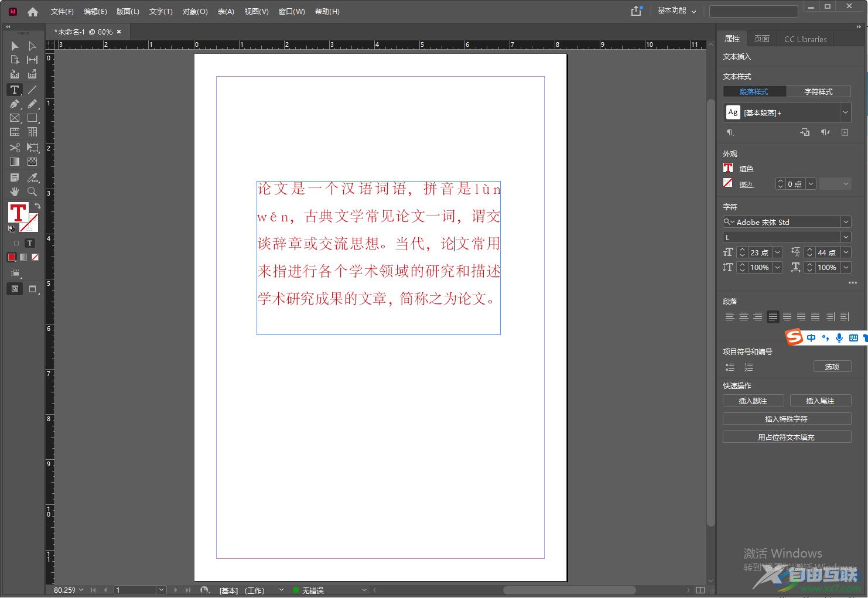Click the 描边 stroke link
868x598 pixels.
[x=746, y=184]
